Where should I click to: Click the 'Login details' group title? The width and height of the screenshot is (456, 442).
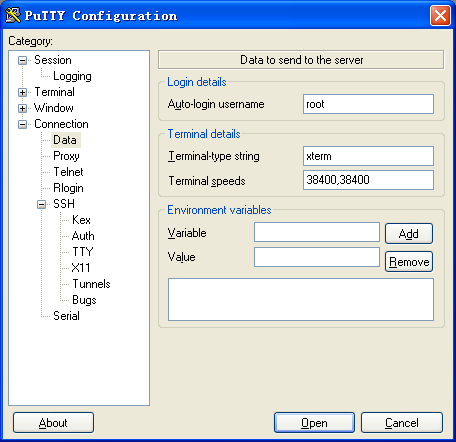coord(197,82)
